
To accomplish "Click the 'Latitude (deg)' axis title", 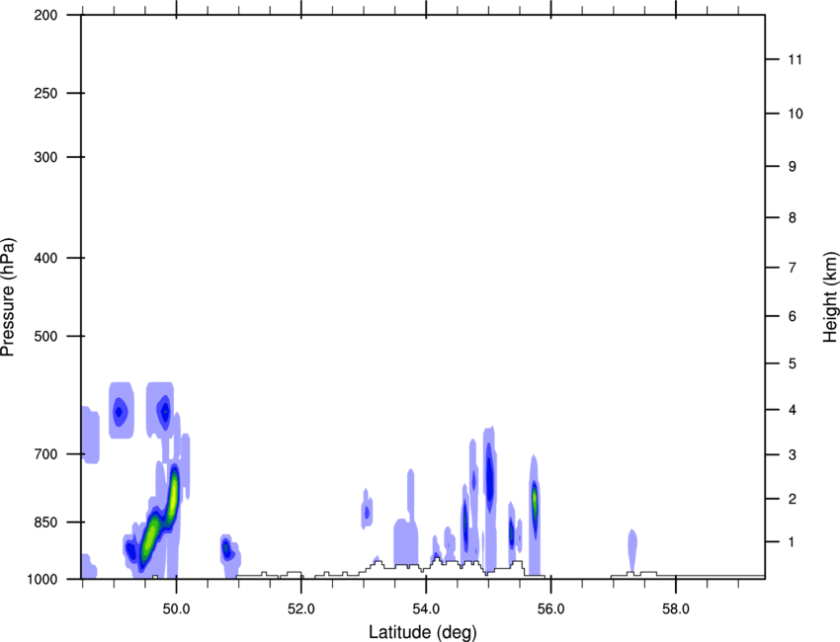I will click(x=422, y=632).
